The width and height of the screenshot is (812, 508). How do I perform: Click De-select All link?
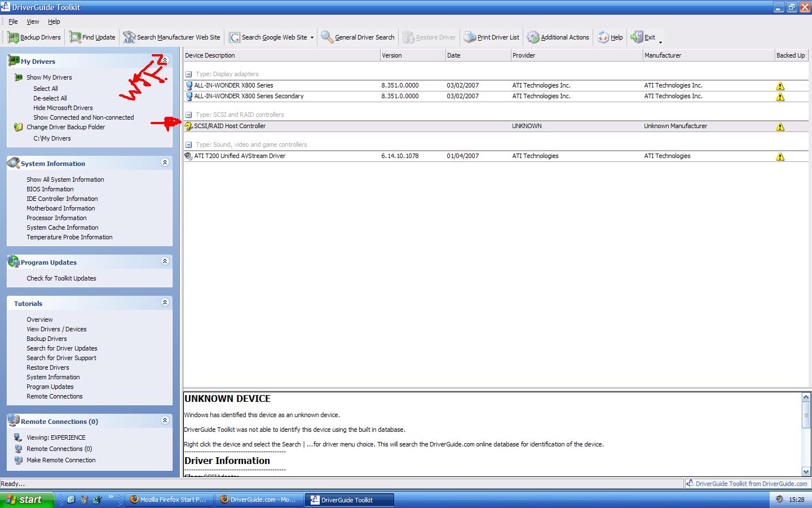50,98
